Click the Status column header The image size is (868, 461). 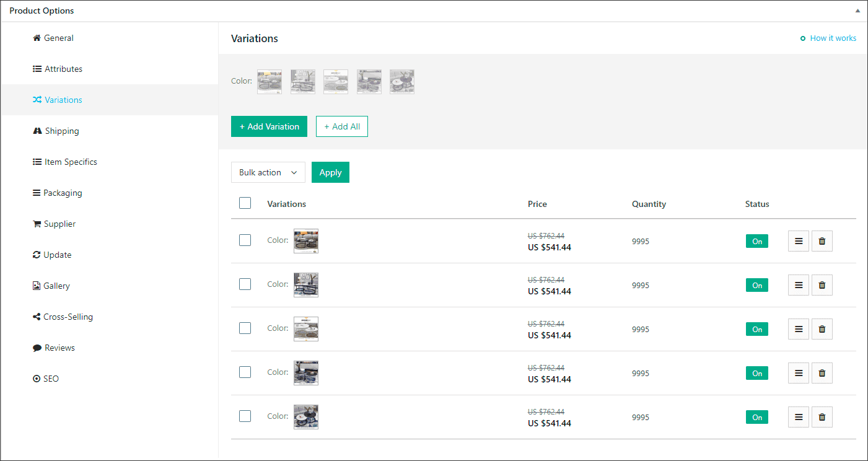pyautogui.click(x=757, y=204)
